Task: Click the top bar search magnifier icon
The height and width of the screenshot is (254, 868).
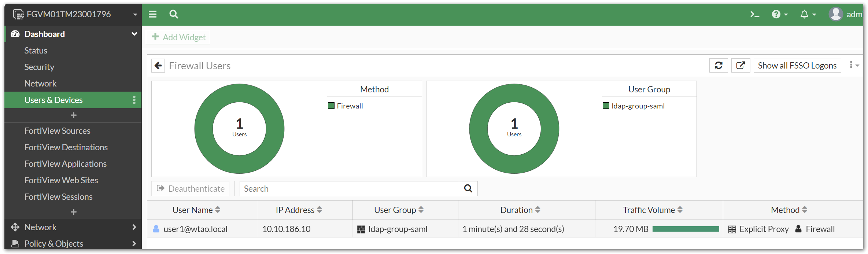Action: click(174, 14)
